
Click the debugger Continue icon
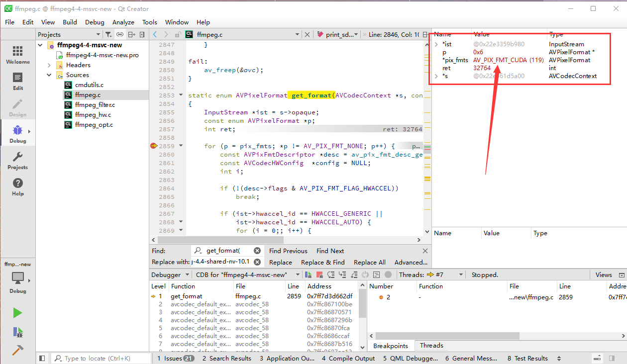(309, 274)
